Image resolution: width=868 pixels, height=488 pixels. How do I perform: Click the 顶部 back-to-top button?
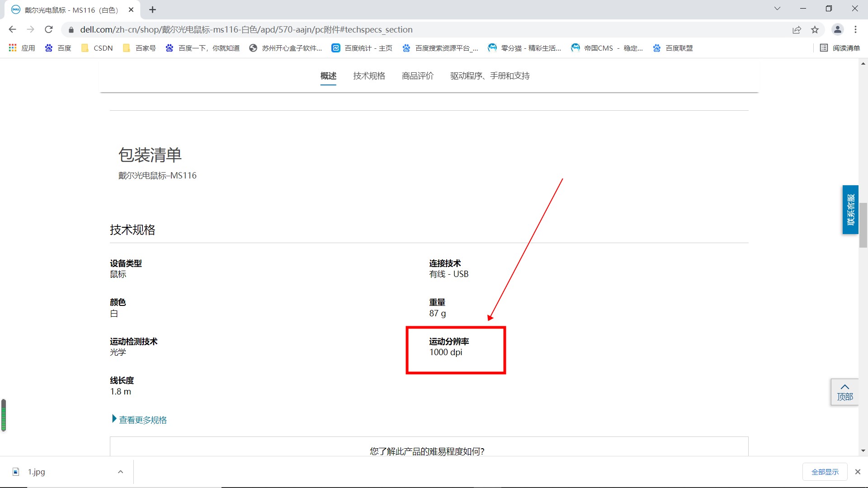[x=844, y=392]
